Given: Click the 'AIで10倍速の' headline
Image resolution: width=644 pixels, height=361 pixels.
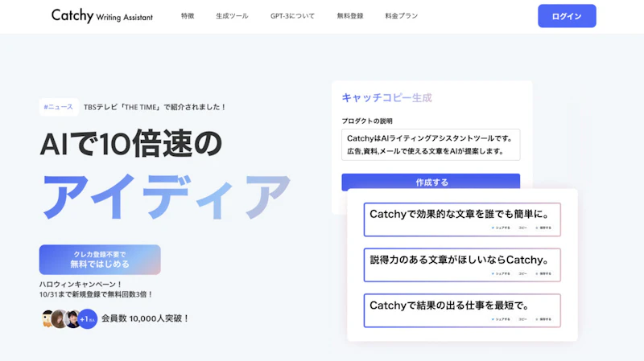Looking at the screenshot, I should [x=131, y=144].
